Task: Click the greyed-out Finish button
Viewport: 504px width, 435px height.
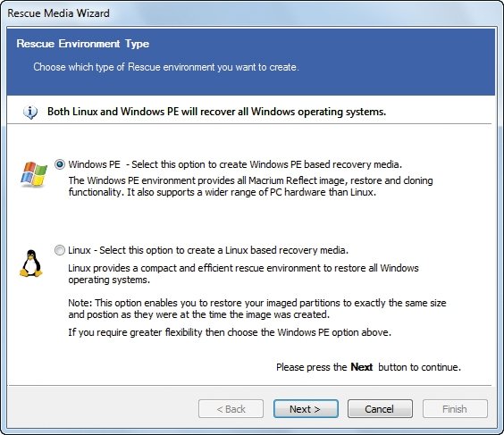Action: (x=455, y=409)
